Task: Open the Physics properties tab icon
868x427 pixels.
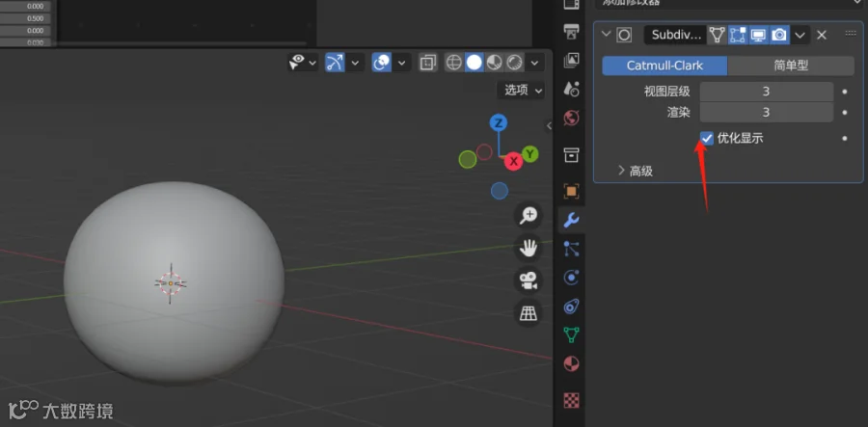Action: [x=571, y=277]
